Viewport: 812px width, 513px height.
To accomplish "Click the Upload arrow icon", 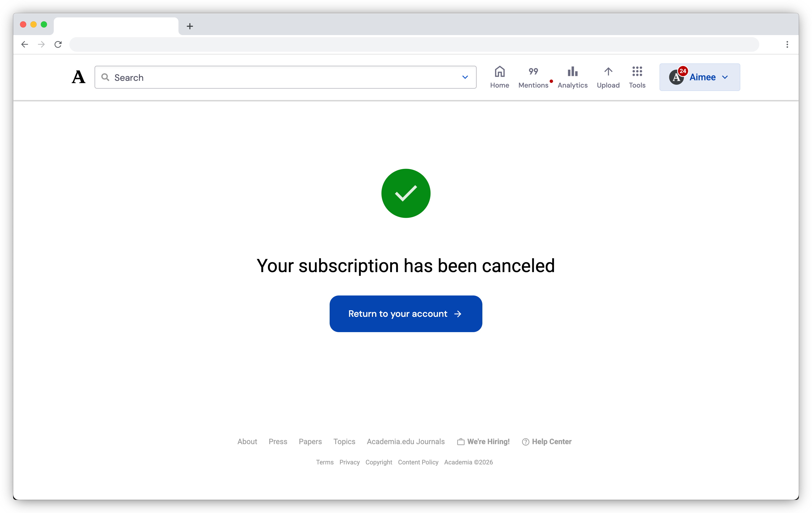I will [608, 71].
